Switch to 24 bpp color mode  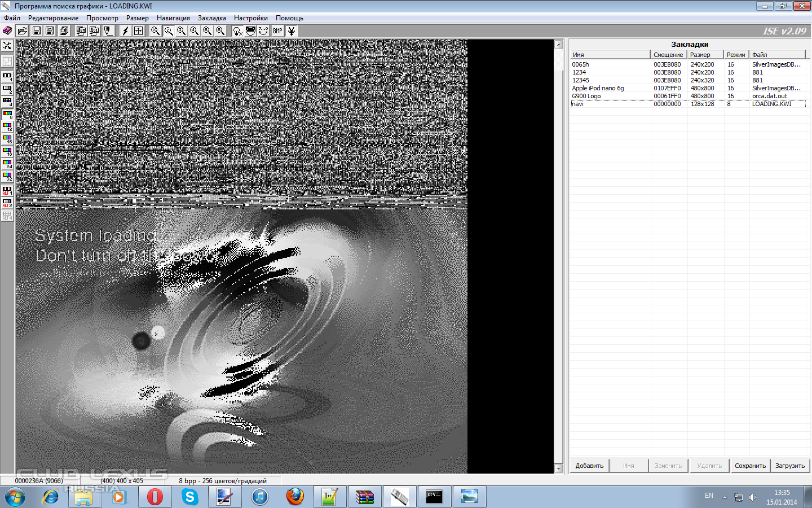coord(7,164)
